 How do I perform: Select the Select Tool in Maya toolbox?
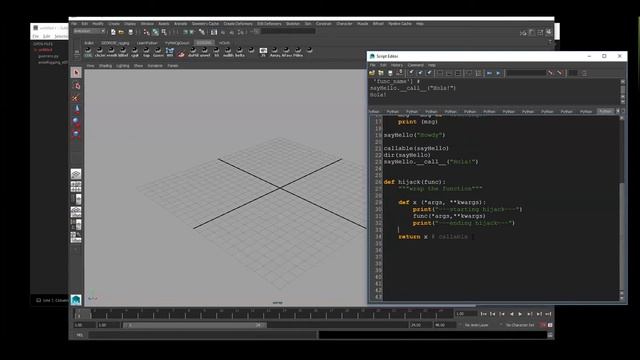coord(76,73)
